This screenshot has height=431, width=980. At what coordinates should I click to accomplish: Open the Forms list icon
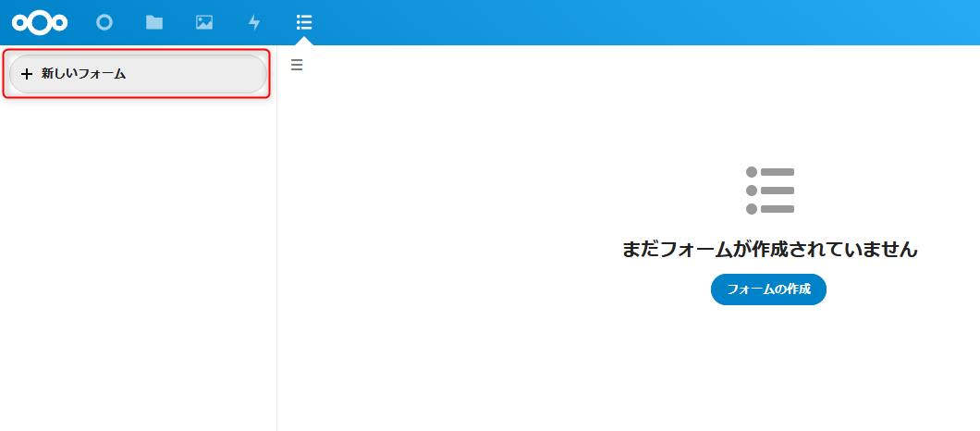(304, 22)
